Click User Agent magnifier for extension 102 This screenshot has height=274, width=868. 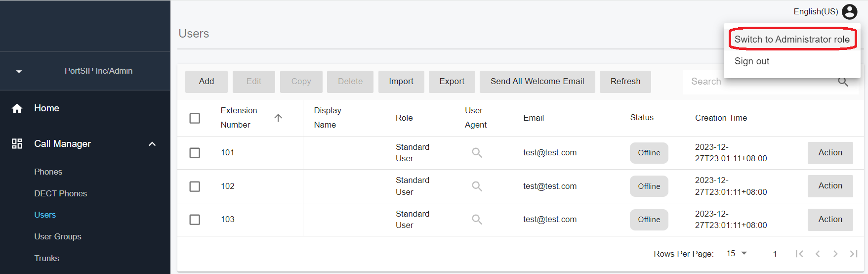[x=477, y=186]
